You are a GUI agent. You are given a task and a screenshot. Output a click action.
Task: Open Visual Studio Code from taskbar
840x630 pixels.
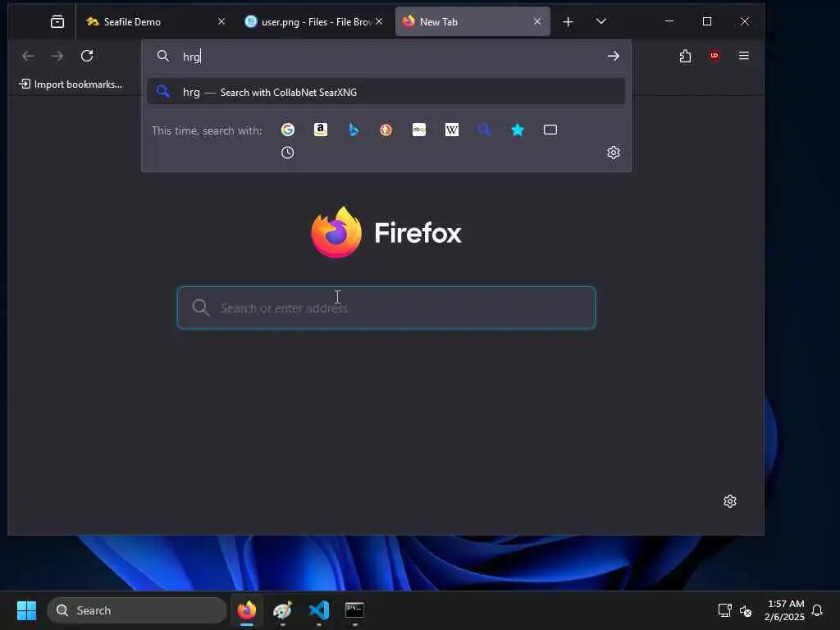(319, 610)
